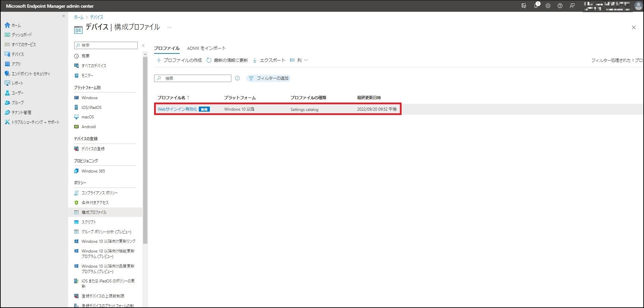This screenshot has width=644, height=308.
Task: Open directory and subscription icon in top bar
Action: pos(524,6)
